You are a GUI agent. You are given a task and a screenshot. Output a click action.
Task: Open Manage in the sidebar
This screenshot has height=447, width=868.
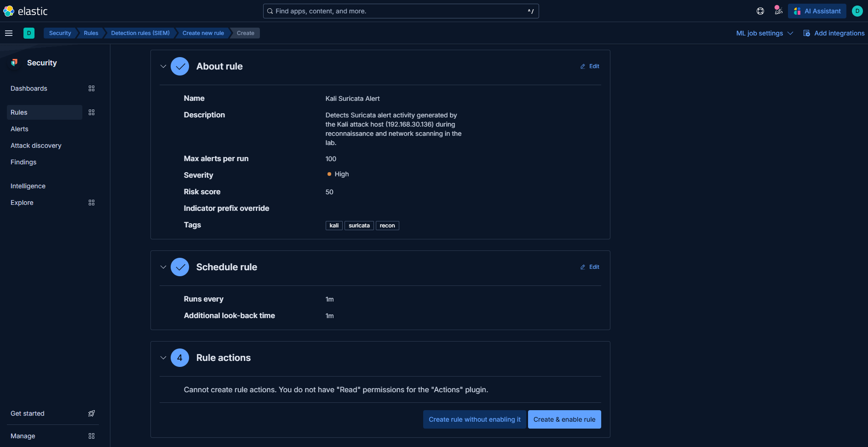point(23,436)
